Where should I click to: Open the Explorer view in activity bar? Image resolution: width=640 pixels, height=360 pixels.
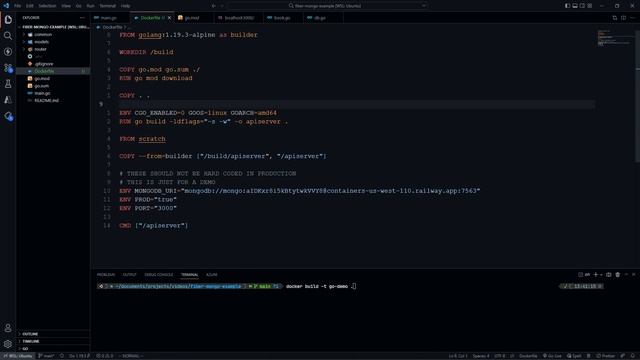point(8,20)
